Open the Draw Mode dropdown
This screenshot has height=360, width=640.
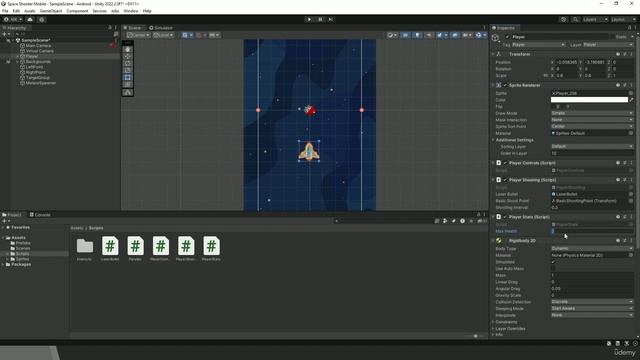(x=592, y=113)
